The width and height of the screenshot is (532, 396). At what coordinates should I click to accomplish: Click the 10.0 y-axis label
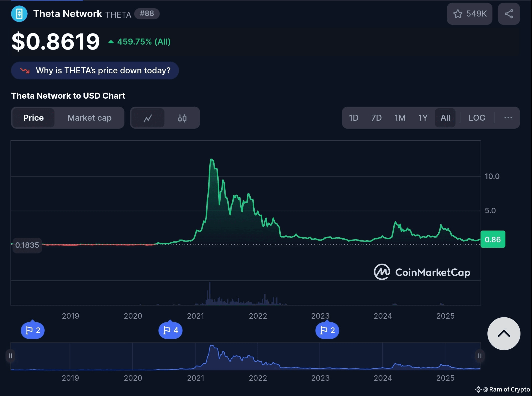tap(492, 176)
